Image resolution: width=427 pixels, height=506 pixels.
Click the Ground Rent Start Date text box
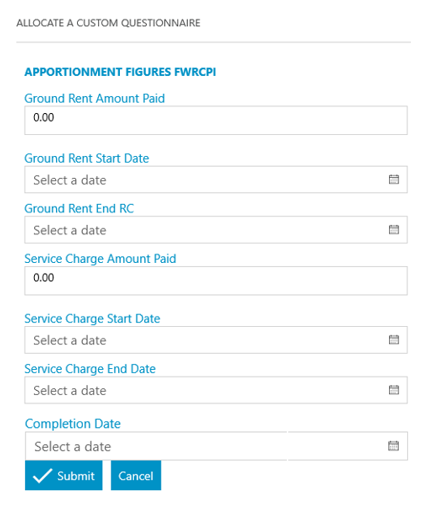pos(216,179)
